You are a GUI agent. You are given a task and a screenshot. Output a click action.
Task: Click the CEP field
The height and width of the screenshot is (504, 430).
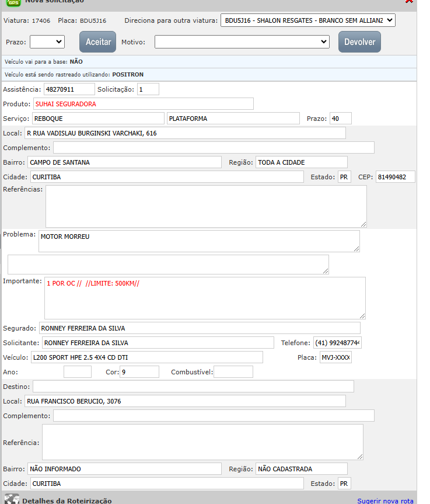tap(395, 176)
